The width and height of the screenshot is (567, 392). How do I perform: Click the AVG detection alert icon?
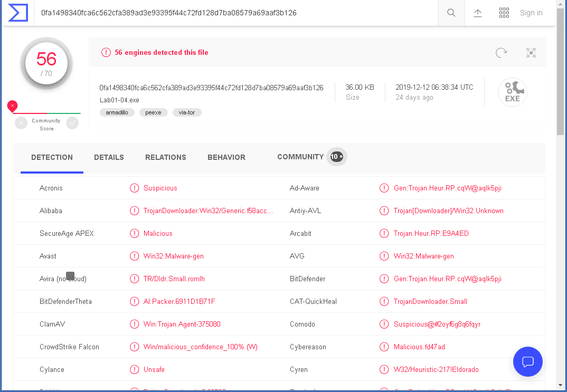(384, 256)
